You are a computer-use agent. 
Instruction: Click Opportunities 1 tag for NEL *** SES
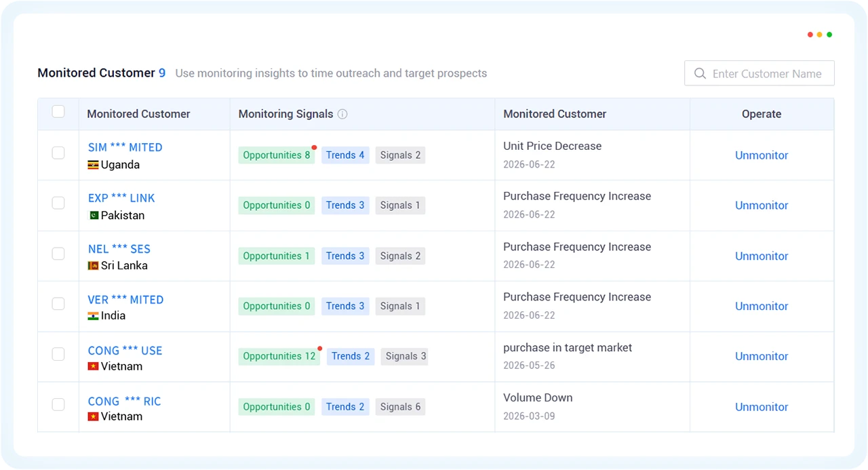pos(277,256)
